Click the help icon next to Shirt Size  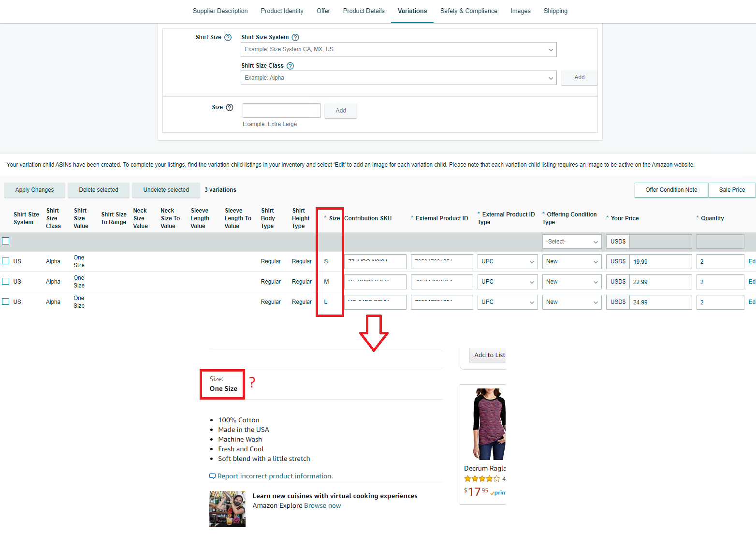coord(228,37)
